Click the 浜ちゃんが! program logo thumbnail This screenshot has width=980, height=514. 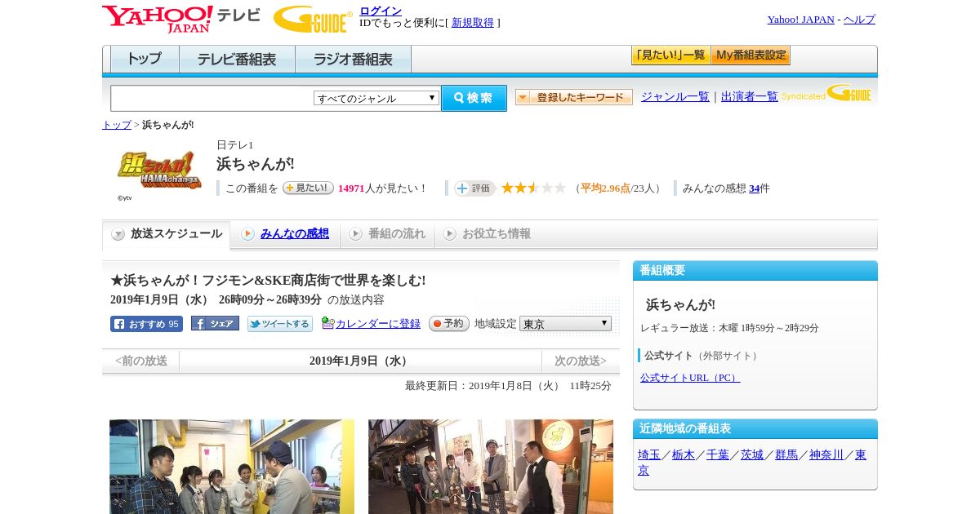pyautogui.click(x=159, y=171)
